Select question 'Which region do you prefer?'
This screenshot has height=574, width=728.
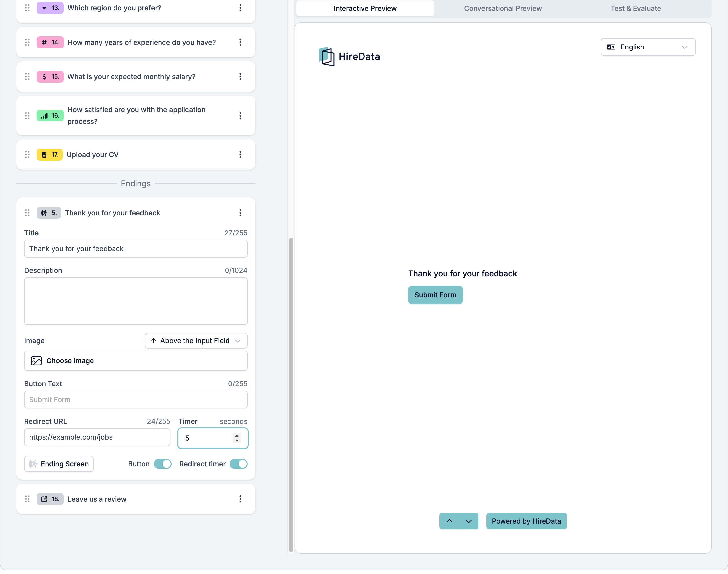114,8
